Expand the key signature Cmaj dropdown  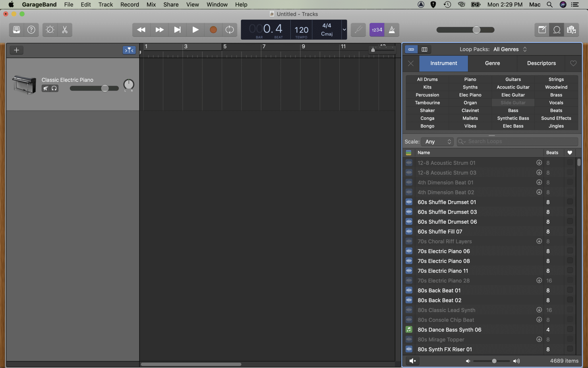(344, 30)
